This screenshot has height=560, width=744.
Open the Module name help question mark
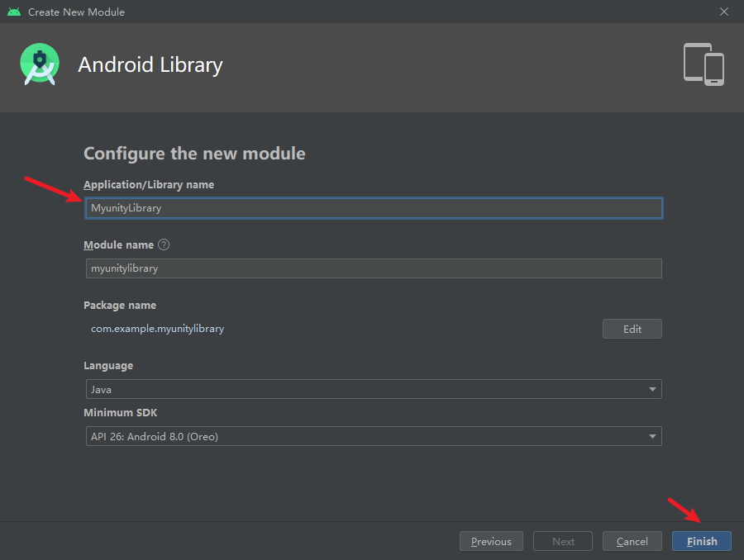(x=163, y=244)
